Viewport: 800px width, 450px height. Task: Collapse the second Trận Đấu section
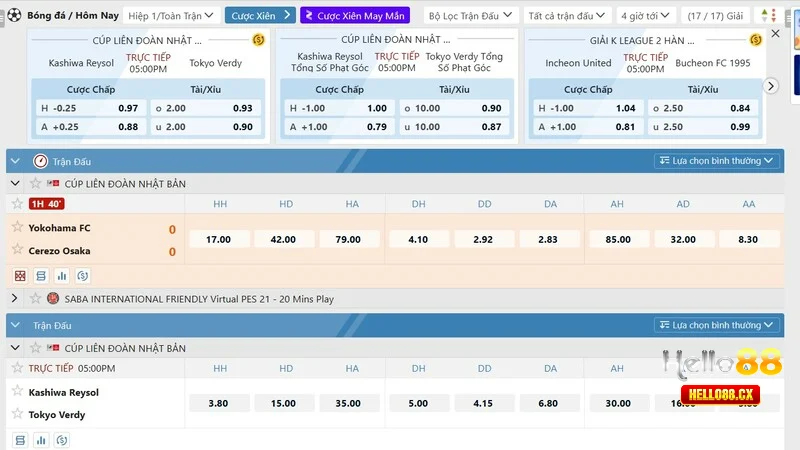coord(15,325)
